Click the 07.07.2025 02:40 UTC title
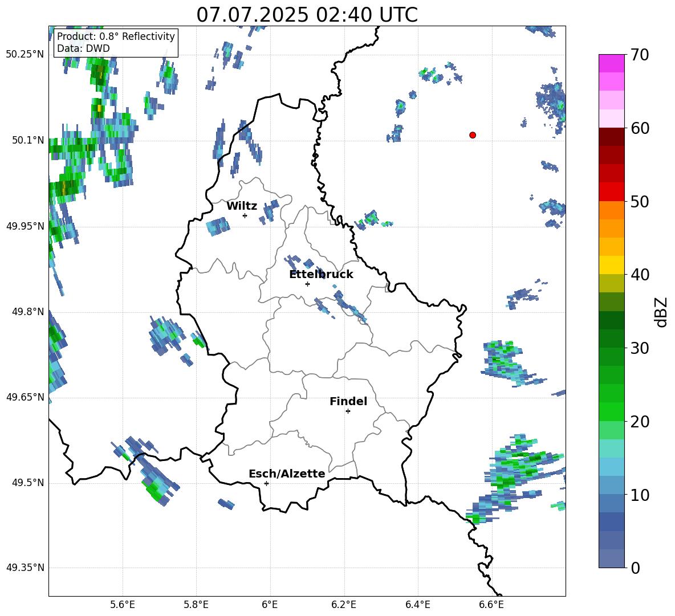Image resolution: width=675 pixels, height=616 pixels. point(307,15)
